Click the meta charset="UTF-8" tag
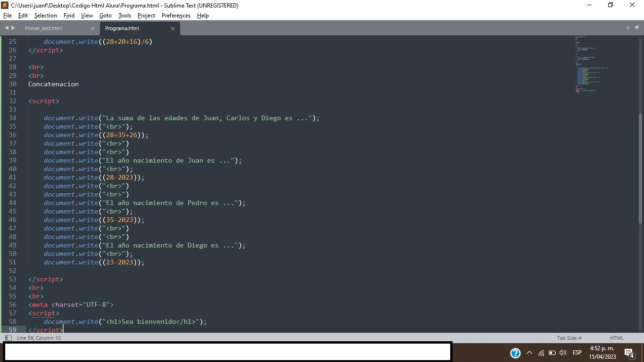The height and width of the screenshot is (362, 644). click(x=71, y=304)
